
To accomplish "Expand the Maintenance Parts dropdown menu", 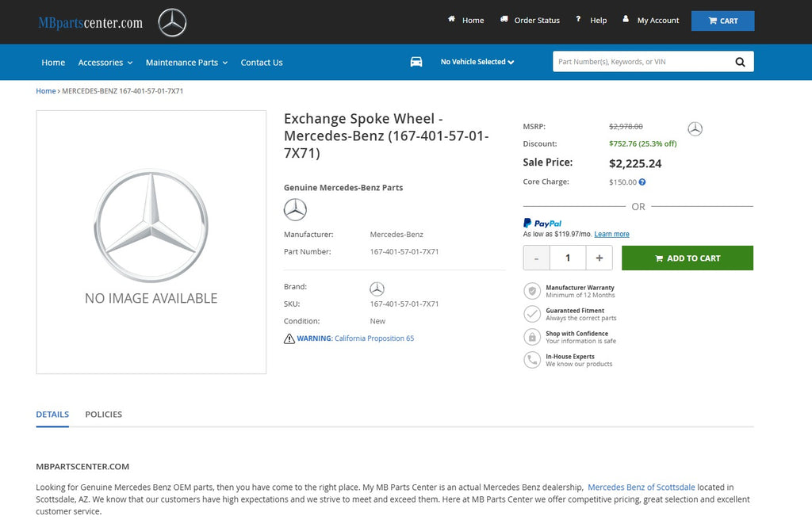I will (x=186, y=63).
